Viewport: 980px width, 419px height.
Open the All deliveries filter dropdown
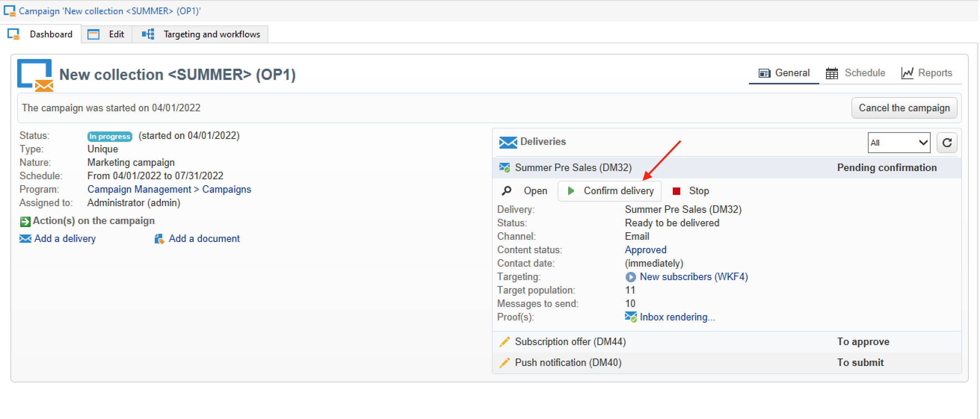coord(899,143)
